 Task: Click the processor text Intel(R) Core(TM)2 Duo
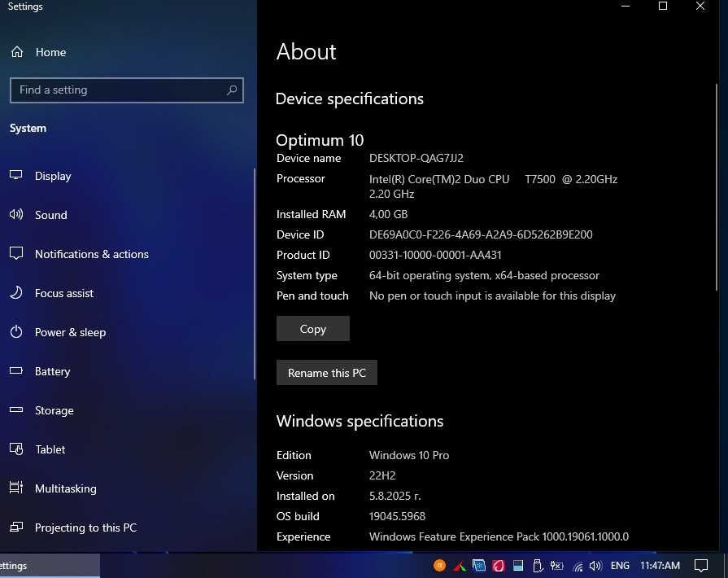439,179
